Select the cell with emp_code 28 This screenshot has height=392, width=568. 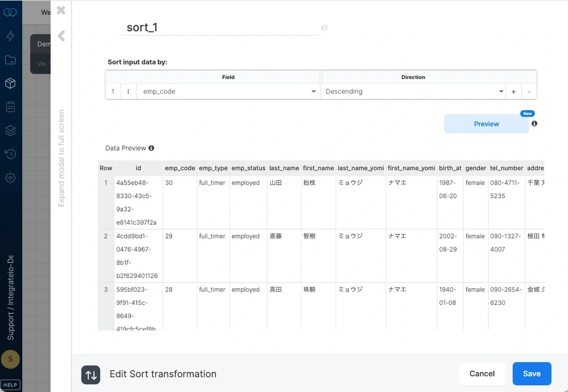(x=180, y=307)
